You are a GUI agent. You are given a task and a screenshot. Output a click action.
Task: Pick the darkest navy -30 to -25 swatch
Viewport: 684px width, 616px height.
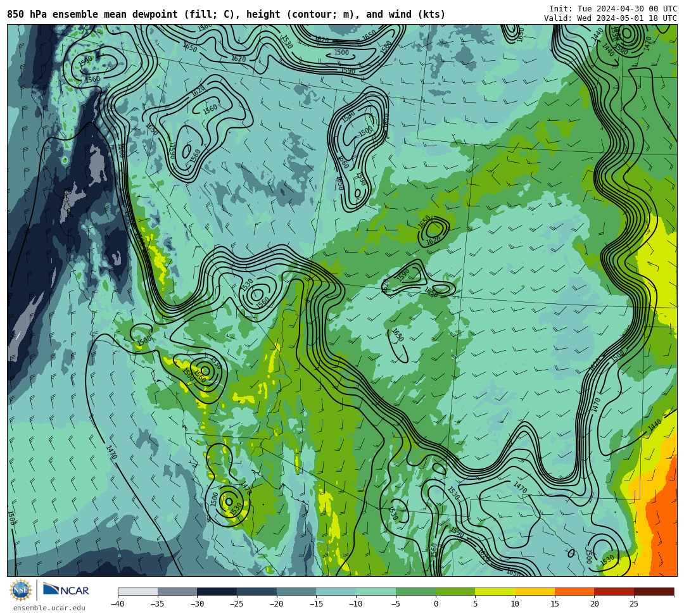(x=217, y=591)
